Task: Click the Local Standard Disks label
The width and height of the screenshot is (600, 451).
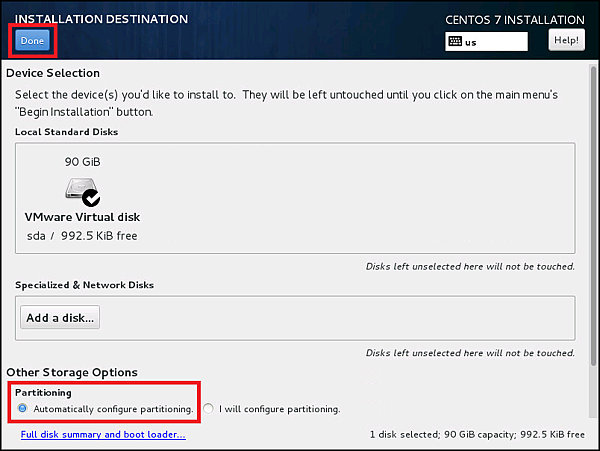Action: click(x=67, y=132)
